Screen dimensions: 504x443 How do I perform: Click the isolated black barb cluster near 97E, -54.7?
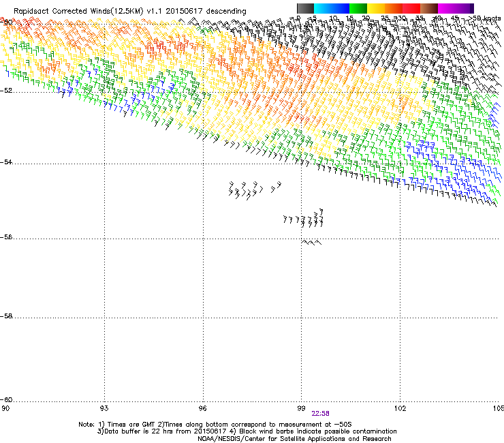tap(255, 190)
